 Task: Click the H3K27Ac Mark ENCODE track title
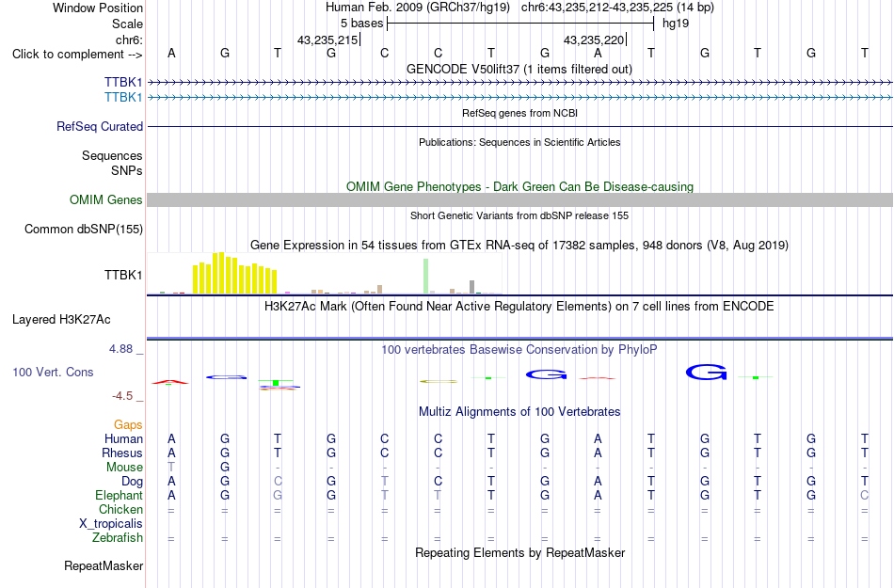pyautogui.click(x=519, y=306)
